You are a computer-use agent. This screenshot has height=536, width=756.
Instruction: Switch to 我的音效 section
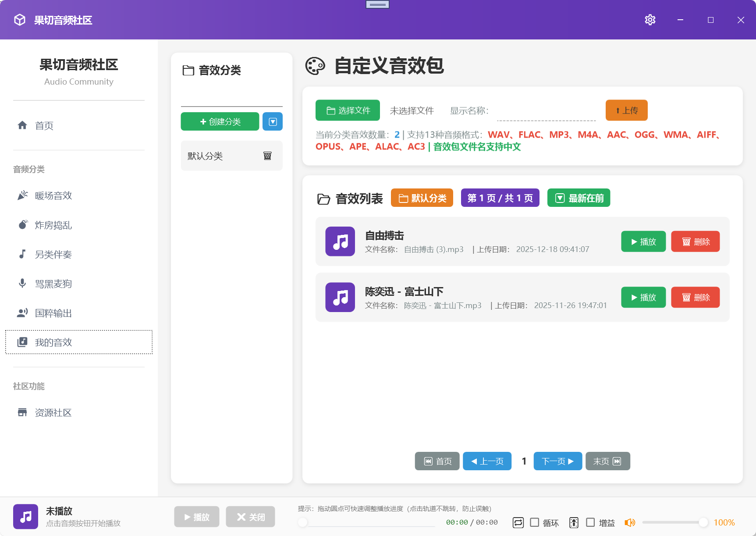click(53, 342)
